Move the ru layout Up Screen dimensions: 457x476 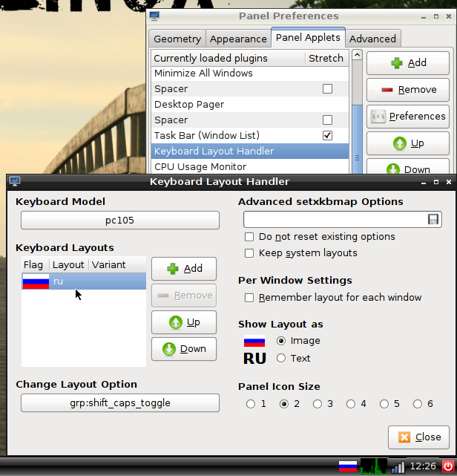click(x=184, y=322)
